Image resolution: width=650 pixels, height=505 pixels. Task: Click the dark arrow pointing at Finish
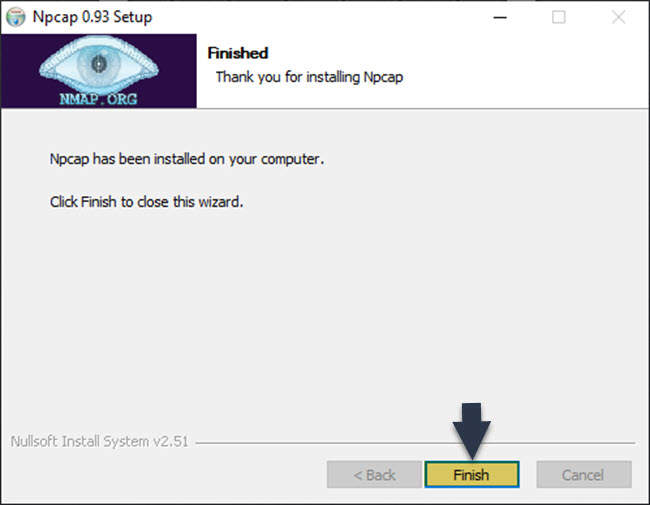click(472, 431)
